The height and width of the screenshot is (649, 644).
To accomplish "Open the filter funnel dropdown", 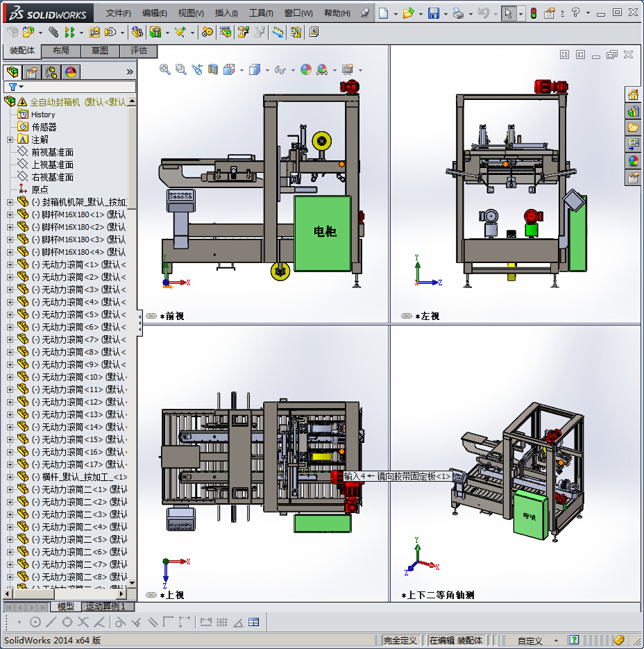I will pos(16,87).
